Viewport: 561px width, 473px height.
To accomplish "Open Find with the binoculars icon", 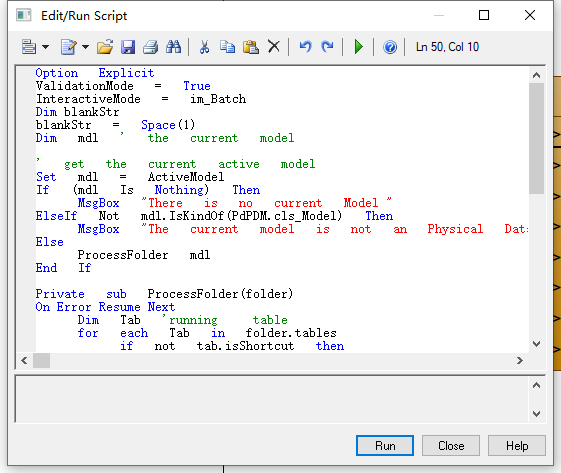I will [174, 47].
